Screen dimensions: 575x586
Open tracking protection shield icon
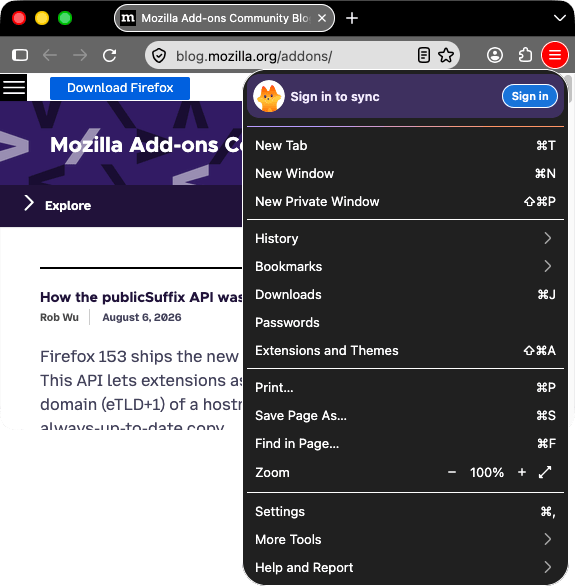(159, 56)
